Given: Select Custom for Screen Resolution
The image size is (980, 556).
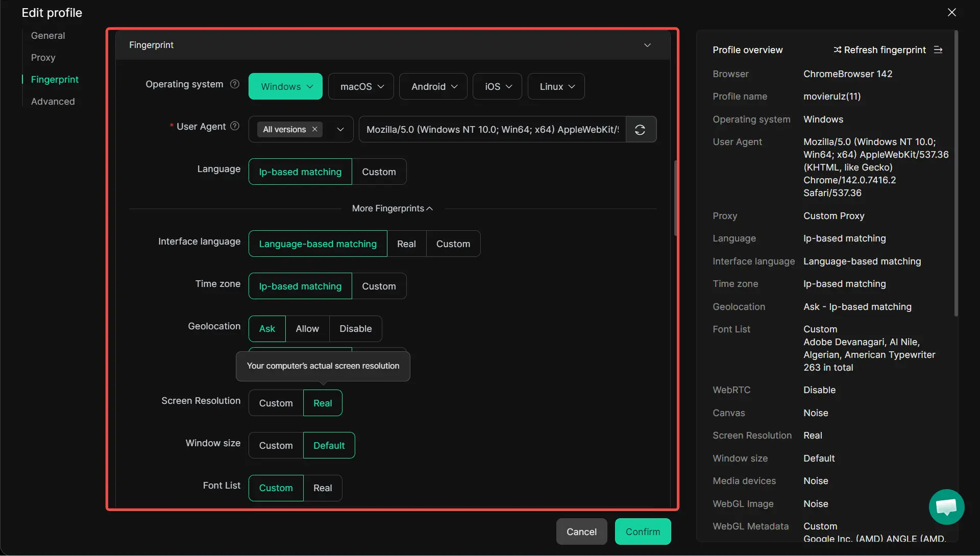Looking at the screenshot, I should coord(276,403).
